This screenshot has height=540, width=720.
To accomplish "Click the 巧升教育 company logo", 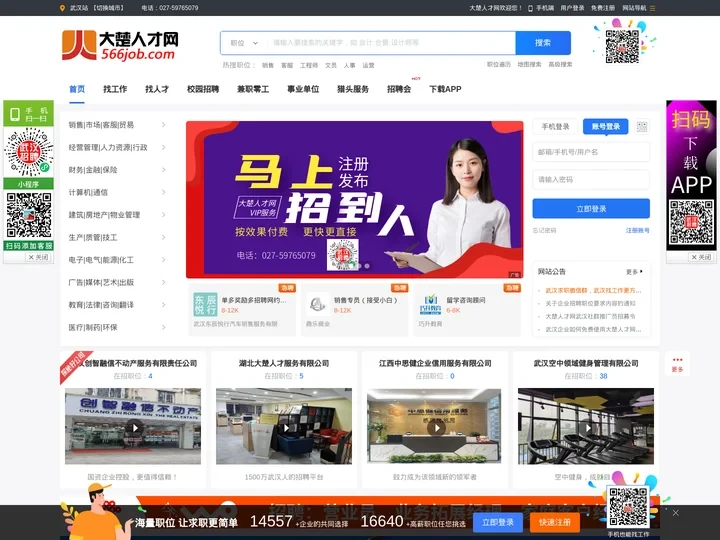I will click(x=430, y=304).
